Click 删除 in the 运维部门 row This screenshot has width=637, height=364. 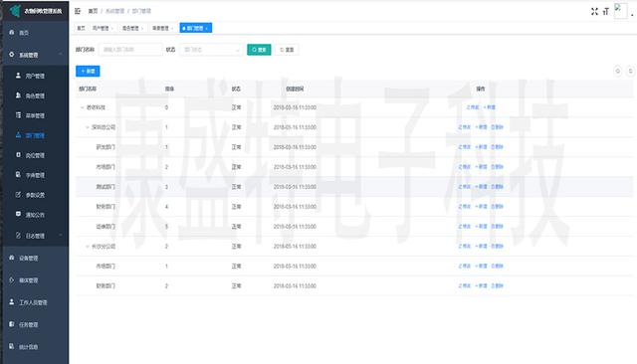tap(497, 227)
